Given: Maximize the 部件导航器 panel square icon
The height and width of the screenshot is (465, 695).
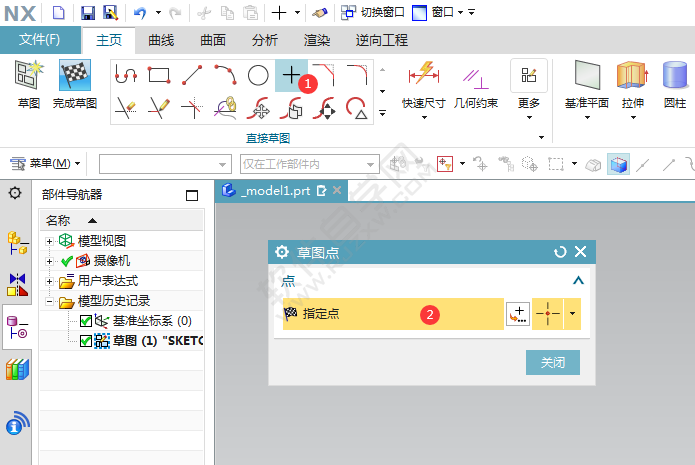Looking at the screenshot, I should coord(192,195).
